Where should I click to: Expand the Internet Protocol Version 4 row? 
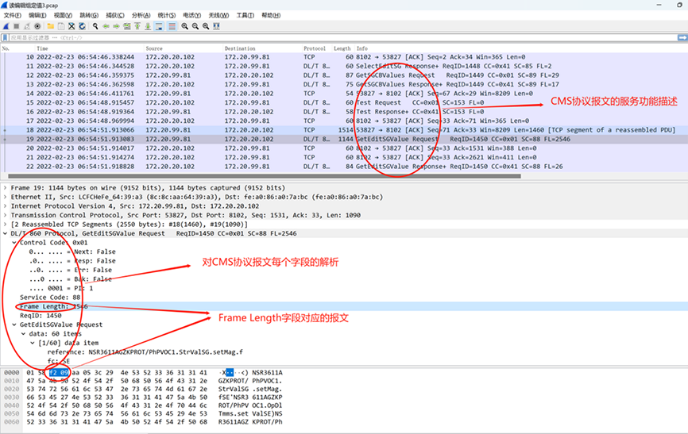pyautogui.click(x=5, y=206)
